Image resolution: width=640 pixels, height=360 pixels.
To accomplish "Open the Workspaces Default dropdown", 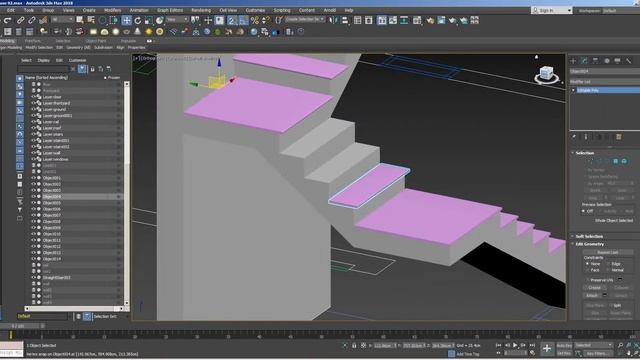I will 621,11.
